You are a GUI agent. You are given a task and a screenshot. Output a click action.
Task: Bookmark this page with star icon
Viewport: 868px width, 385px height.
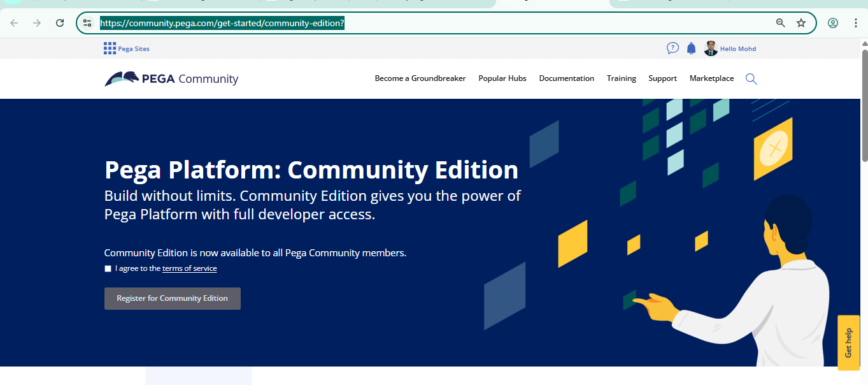(801, 23)
